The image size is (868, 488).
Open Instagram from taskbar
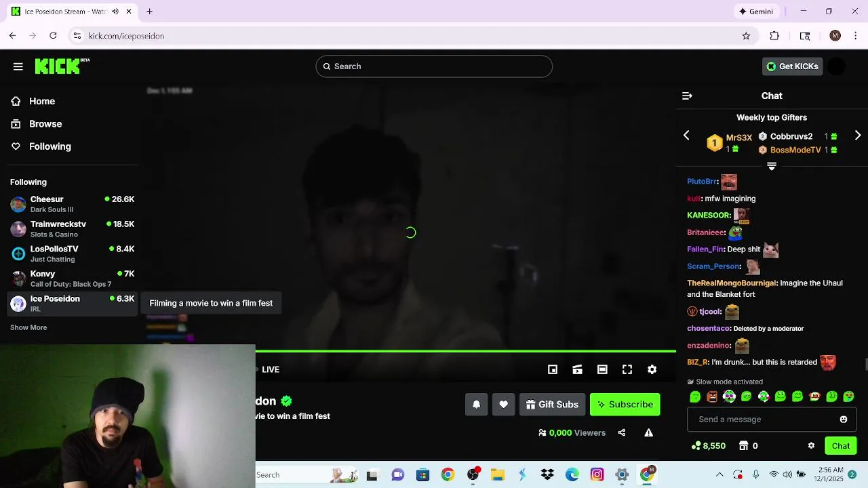coord(597,475)
